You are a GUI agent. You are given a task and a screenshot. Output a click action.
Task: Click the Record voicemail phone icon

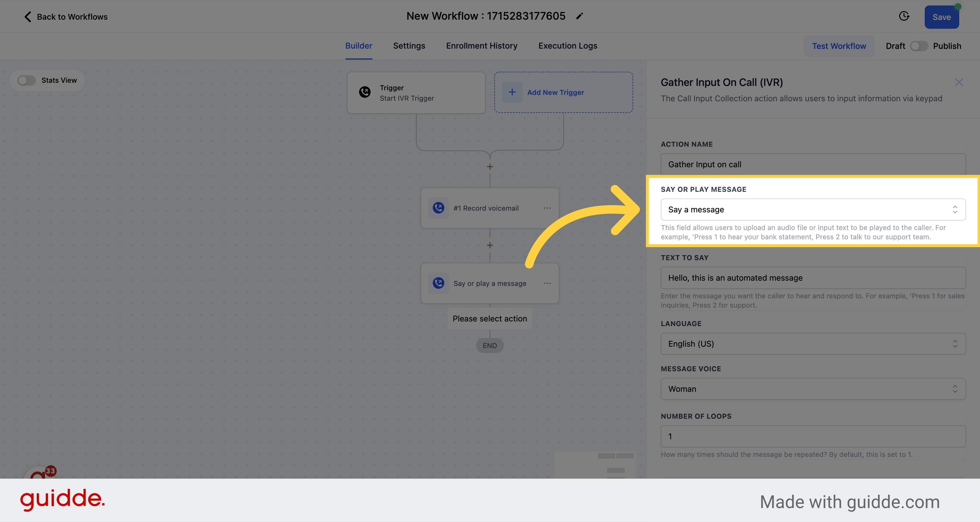[x=438, y=208]
